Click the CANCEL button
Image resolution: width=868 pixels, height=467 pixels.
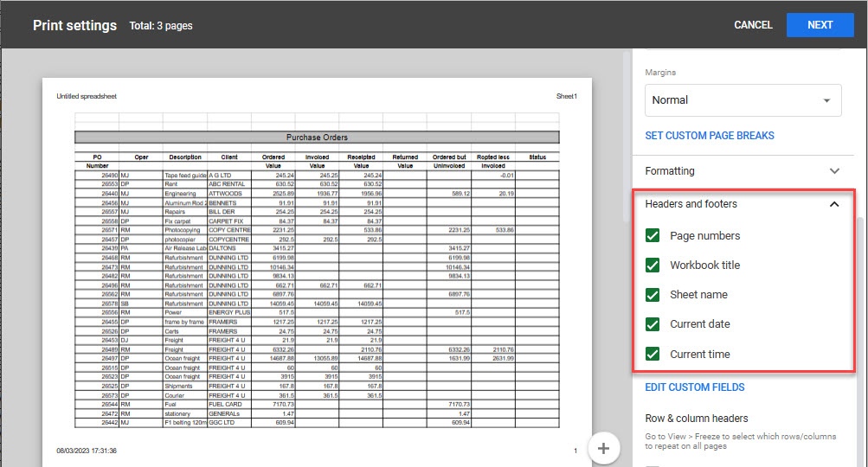click(x=753, y=25)
